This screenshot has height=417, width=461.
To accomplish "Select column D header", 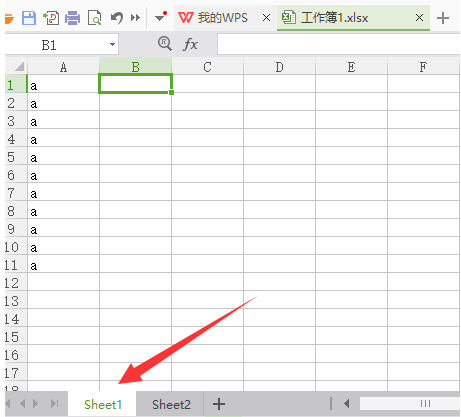I will point(279,67).
